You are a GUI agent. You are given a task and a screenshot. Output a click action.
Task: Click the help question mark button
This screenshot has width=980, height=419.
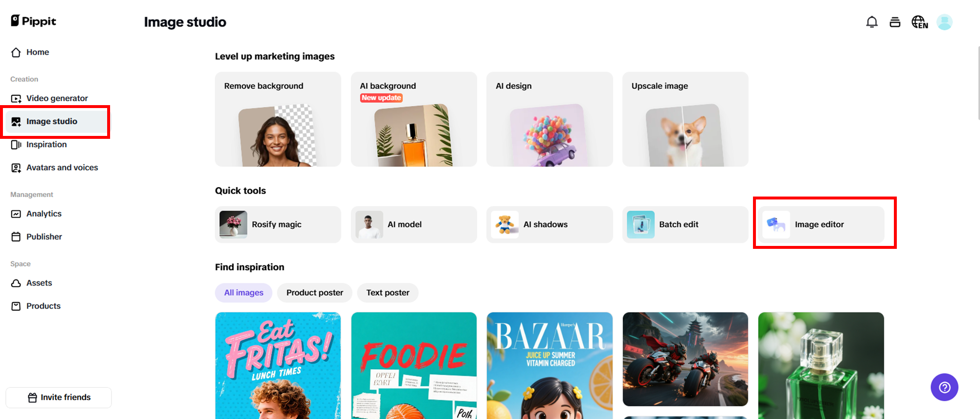[x=944, y=387]
